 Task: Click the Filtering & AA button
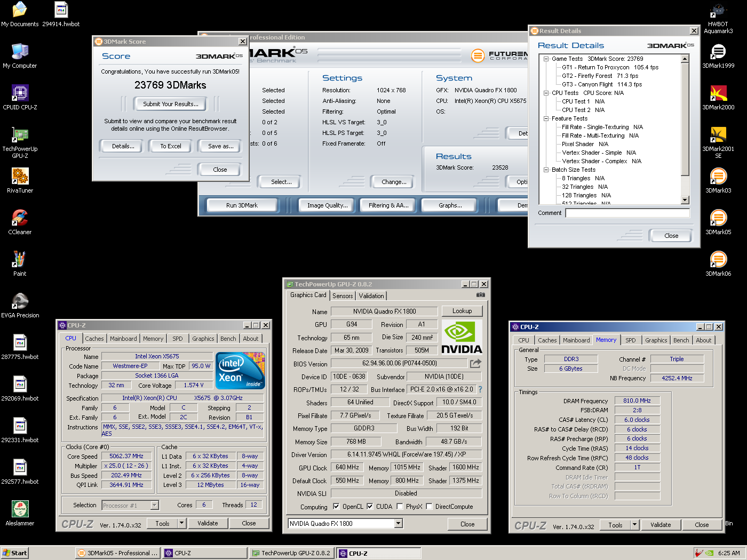388,205
